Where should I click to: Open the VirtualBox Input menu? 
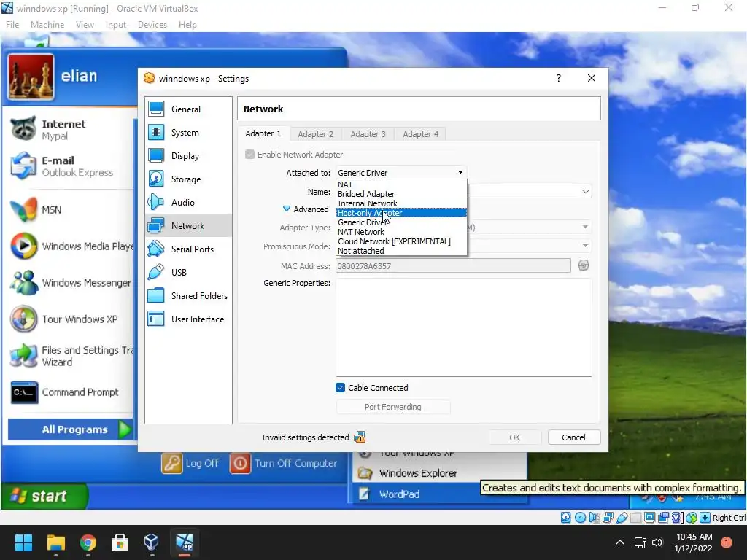coord(116,24)
